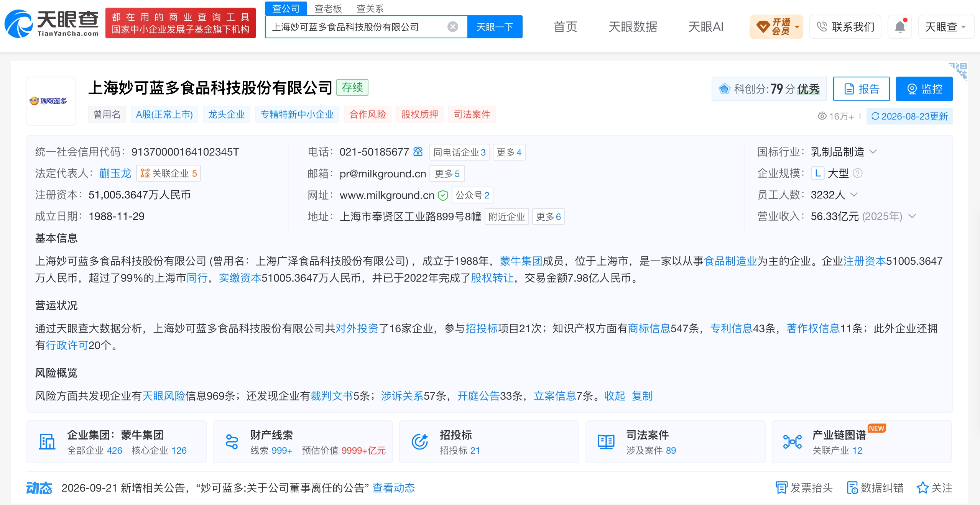The height and width of the screenshot is (505, 980).
Task: Click the phone icon next to the number
Action: pos(418,152)
